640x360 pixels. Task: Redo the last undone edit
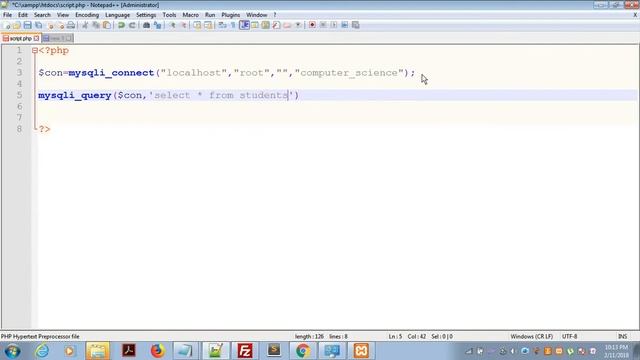(x=132, y=25)
